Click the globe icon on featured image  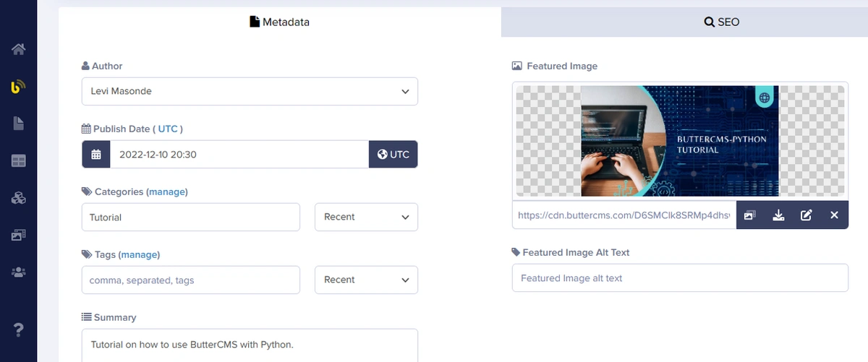click(765, 98)
